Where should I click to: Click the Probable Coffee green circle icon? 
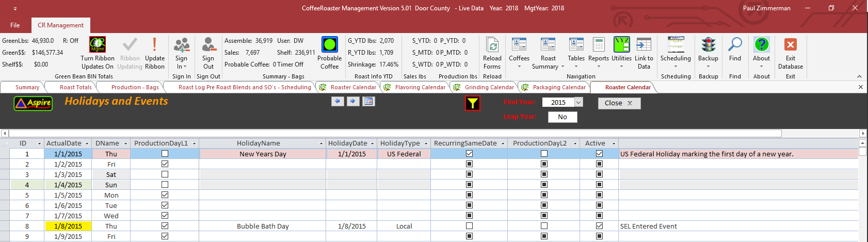(x=330, y=44)
